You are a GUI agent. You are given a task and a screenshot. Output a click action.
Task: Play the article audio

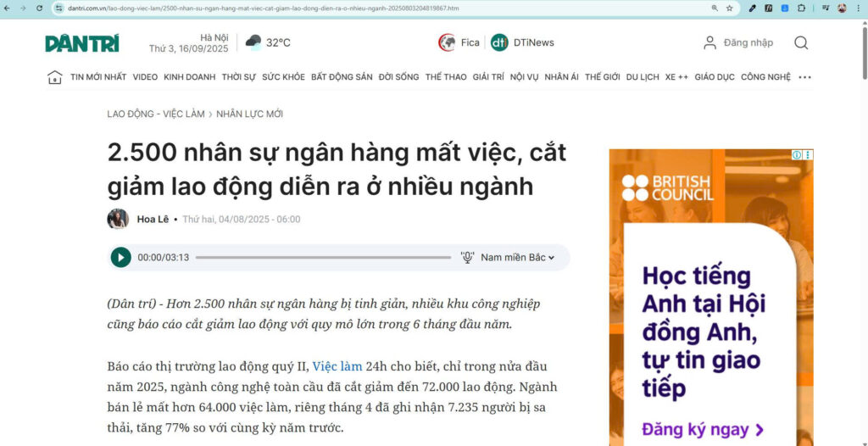120,257
